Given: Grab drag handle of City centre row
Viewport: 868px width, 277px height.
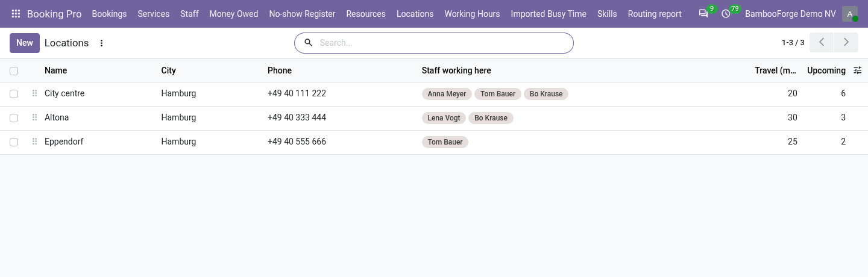Looking at the screenshot, I should [x=34, y=93].
